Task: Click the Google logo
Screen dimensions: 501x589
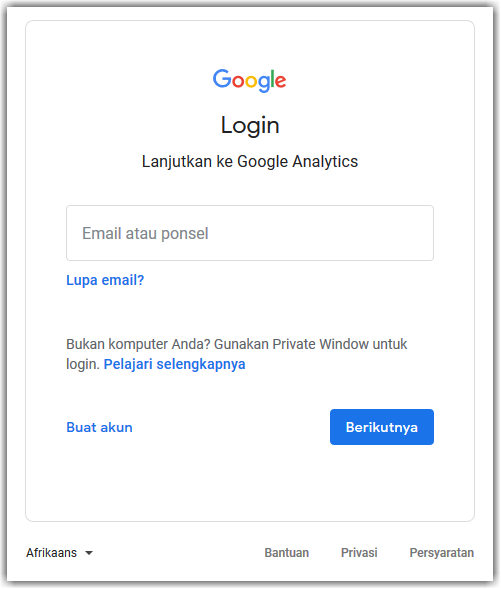Action: (250, 80)
